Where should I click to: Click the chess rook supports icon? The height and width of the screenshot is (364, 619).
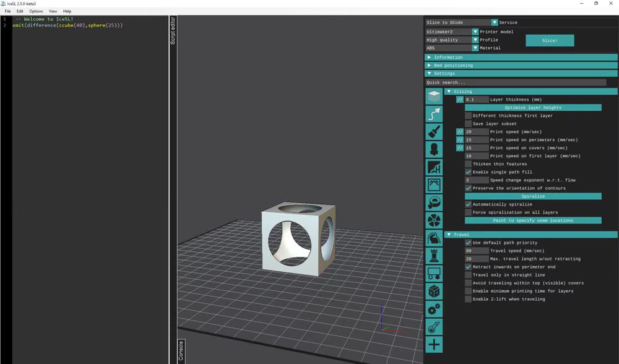point(434,255)
